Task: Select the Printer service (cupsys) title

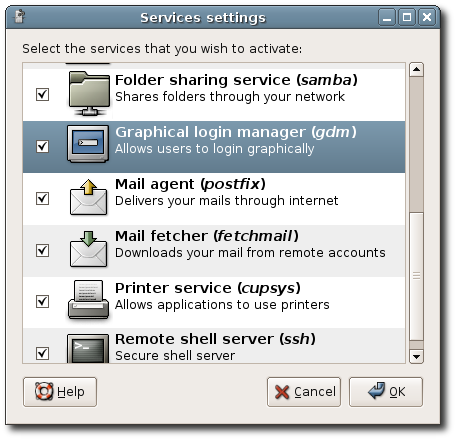Action: 208,288
